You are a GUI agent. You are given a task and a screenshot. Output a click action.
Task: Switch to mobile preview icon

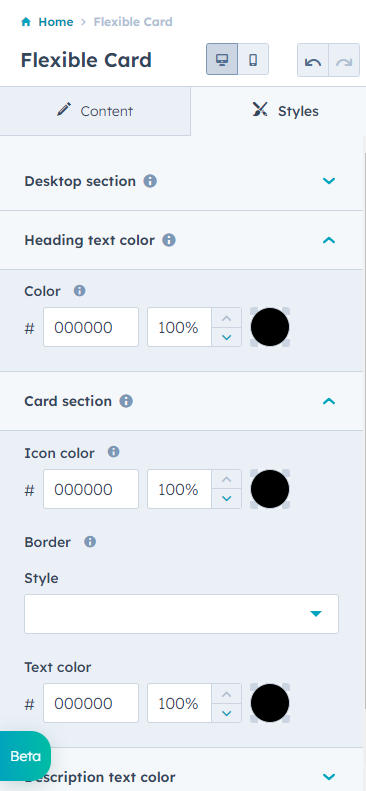click(253, 60)
